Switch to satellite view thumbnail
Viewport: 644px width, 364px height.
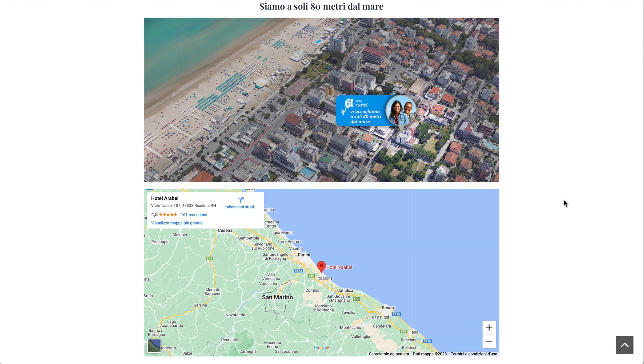point(154,345)
